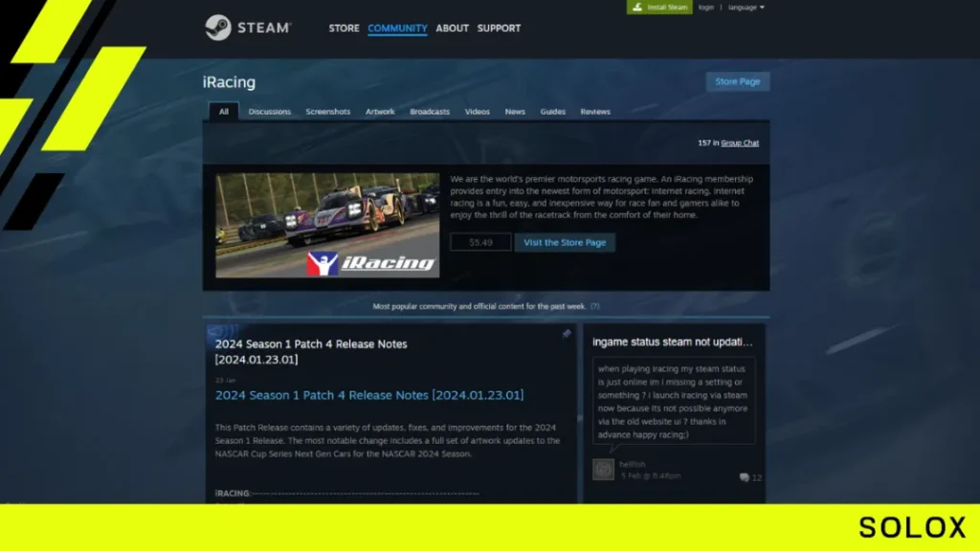Open the 'ingame status steam not updati...' discussion
The image size is (980, 551).
pyautogui.click(x=673, y=342)
